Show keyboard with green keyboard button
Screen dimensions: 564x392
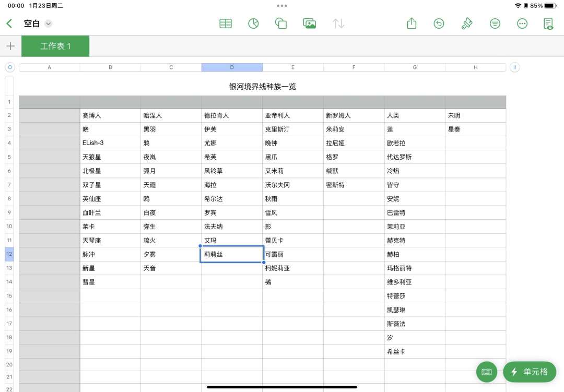pos(487,372)
